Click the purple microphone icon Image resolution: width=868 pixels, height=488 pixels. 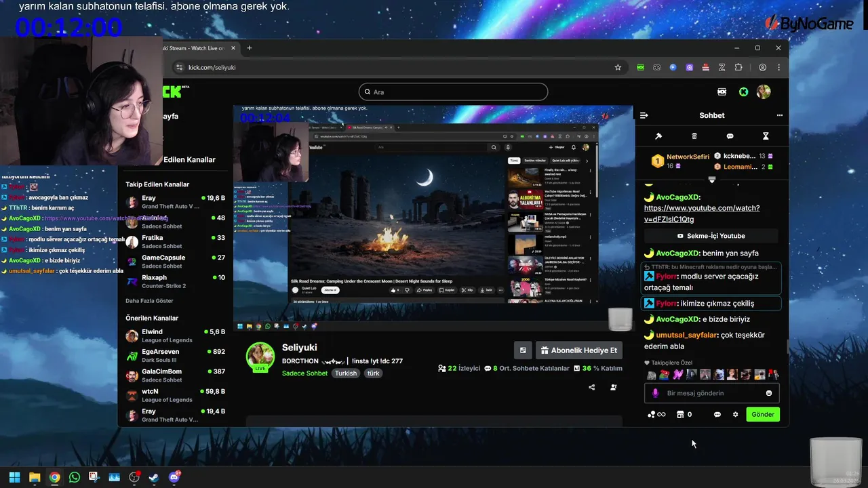(655, 393)
